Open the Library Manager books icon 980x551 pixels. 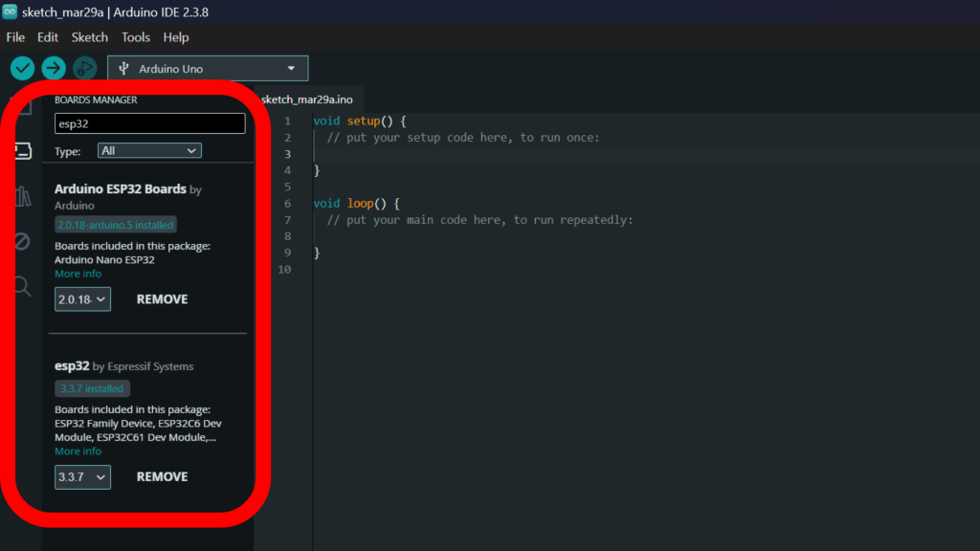tap(21, 196)
